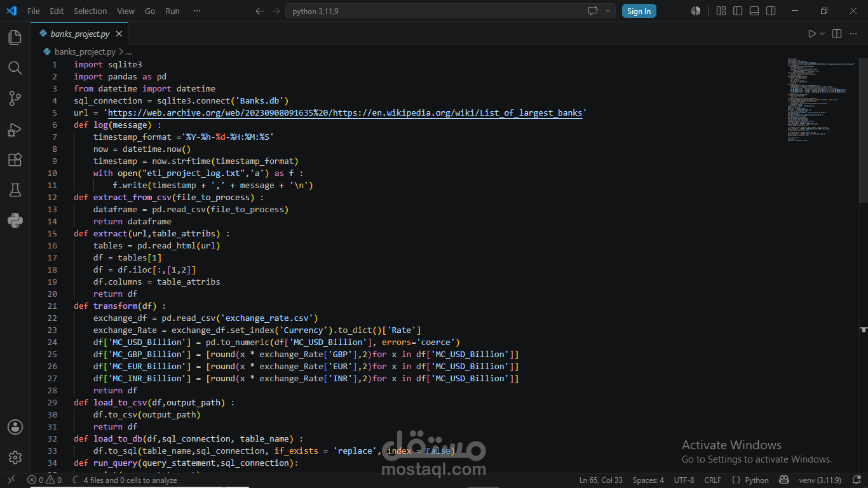
Task: Change indentation via Spaces: 4
Action: [x=648, y=480]
